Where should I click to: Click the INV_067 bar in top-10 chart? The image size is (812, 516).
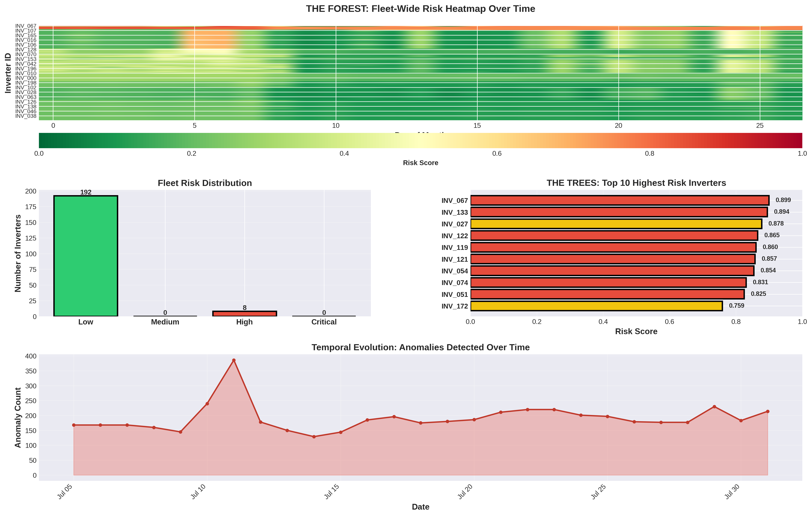[619, 200]
